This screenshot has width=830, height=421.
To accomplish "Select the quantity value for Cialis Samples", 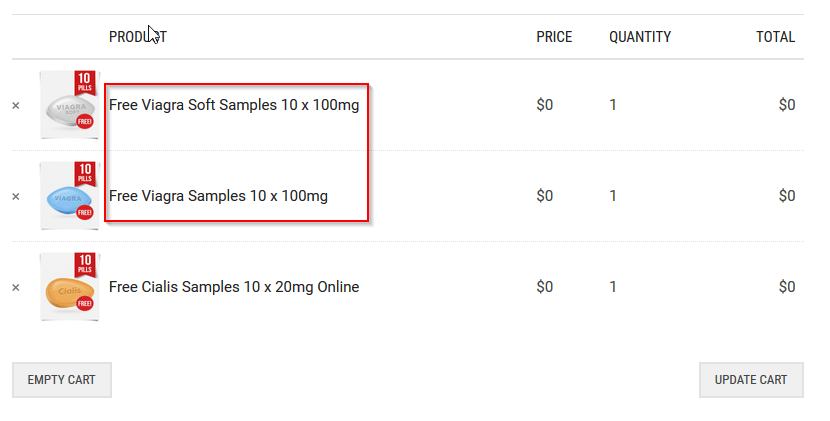I will point(613,287).
